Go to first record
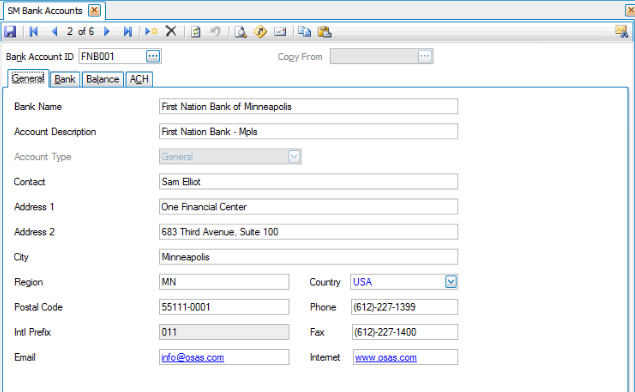Viewport: 635px width, 392px height. tap(34, 31)
